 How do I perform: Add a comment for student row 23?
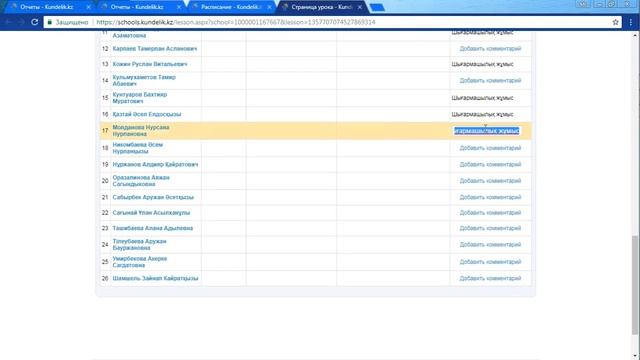coord(490,228)
